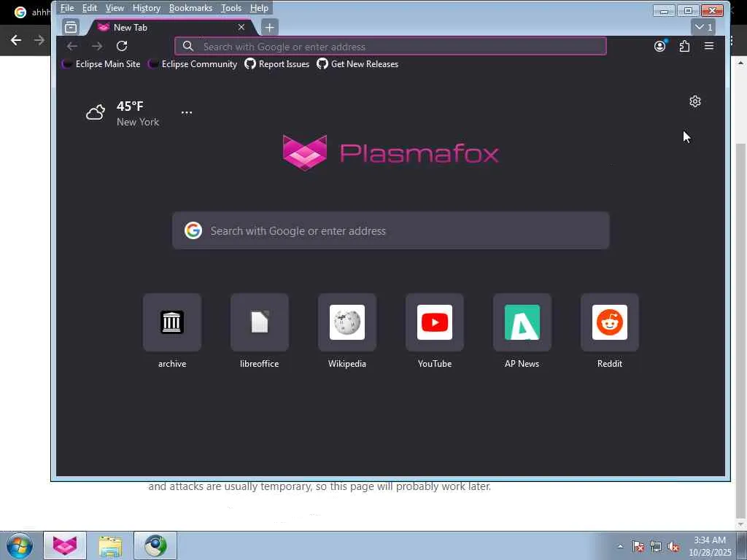Open the Tools menu
Image resolution: width=747 pixels, height=560 pixels.
coord(231,8)
